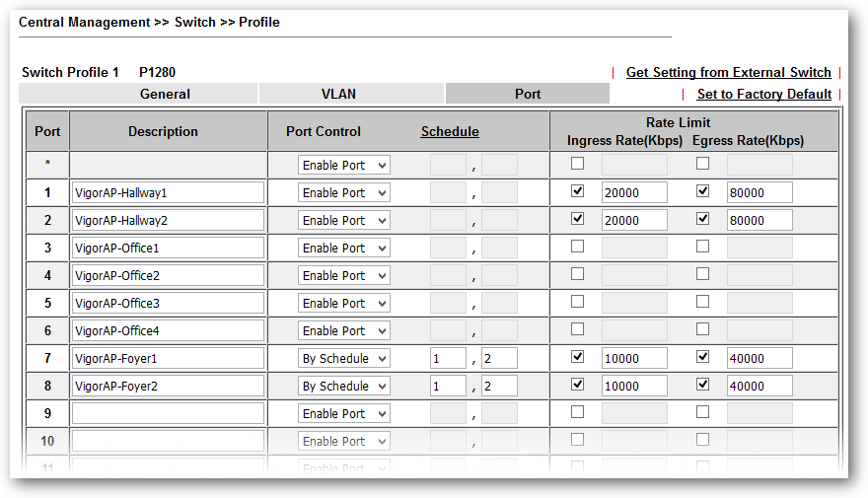This screenshot has height=498, width=868.
Task: Click Set to Factory Default link
Action: coord(763,94)
